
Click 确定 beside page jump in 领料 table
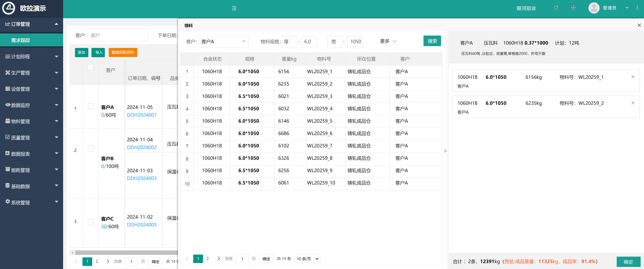[x=266, y=259]
